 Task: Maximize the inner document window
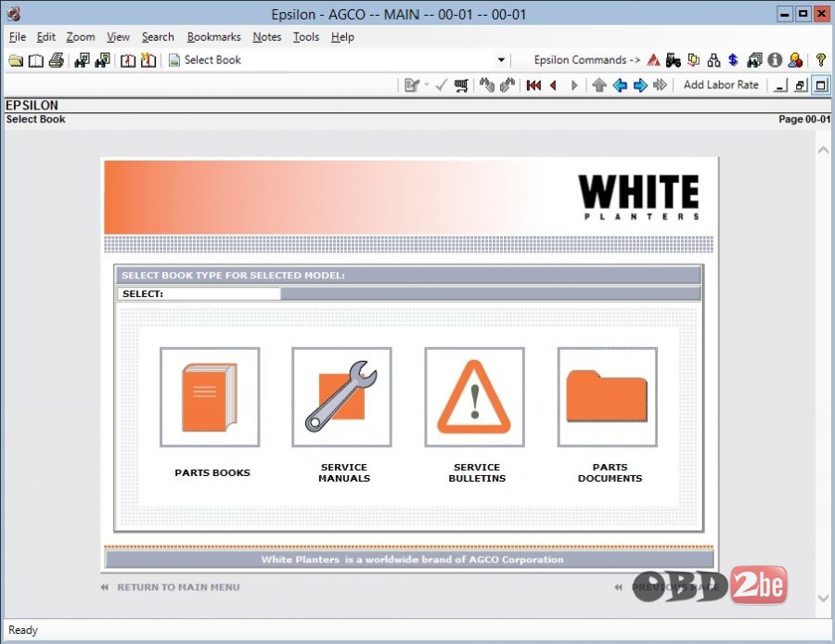pos(821,85)
